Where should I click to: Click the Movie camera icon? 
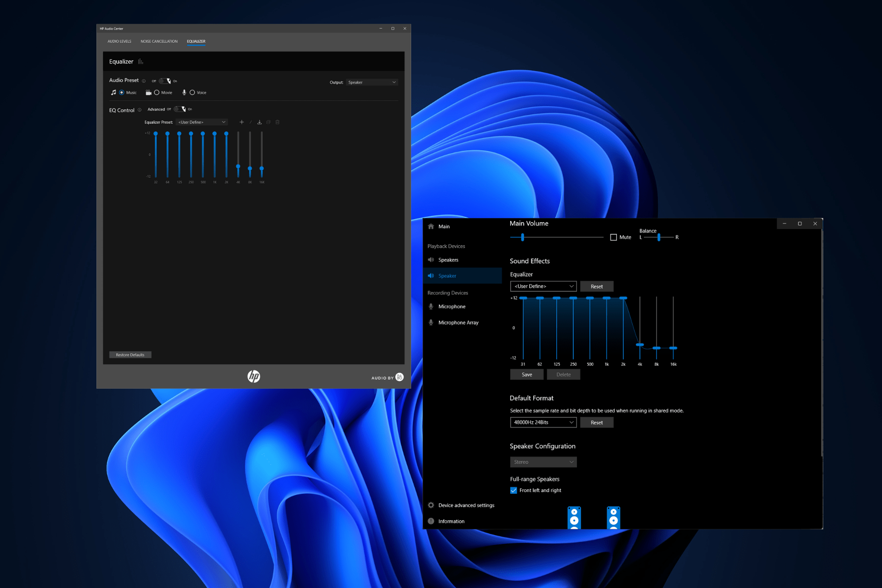point(148,92)
